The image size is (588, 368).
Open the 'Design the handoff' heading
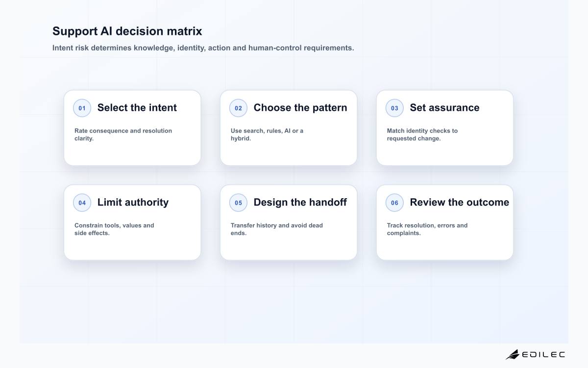click(x=300, y=202)
